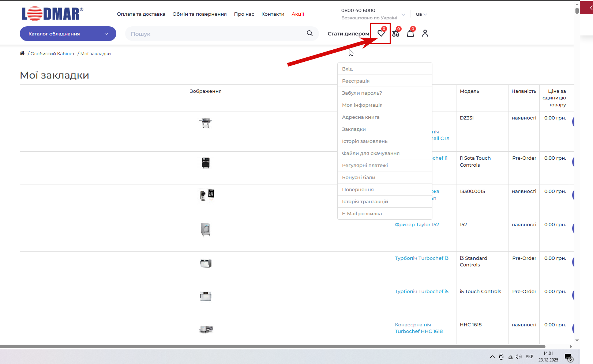The image size is (593, 364).
Task: Open the shopping cart bag icon
Action: point(410,33)
